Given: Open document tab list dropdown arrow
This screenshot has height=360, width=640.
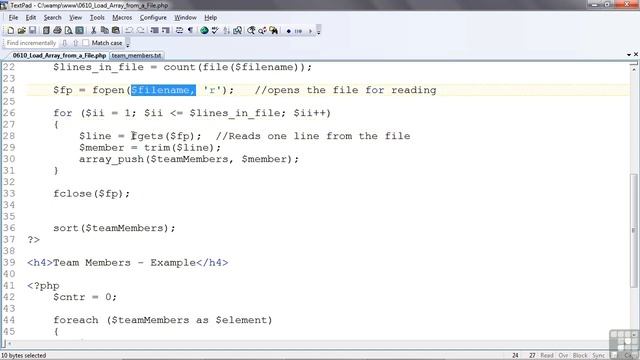Looking at the screenshot, I should click(x=629, y=55).
